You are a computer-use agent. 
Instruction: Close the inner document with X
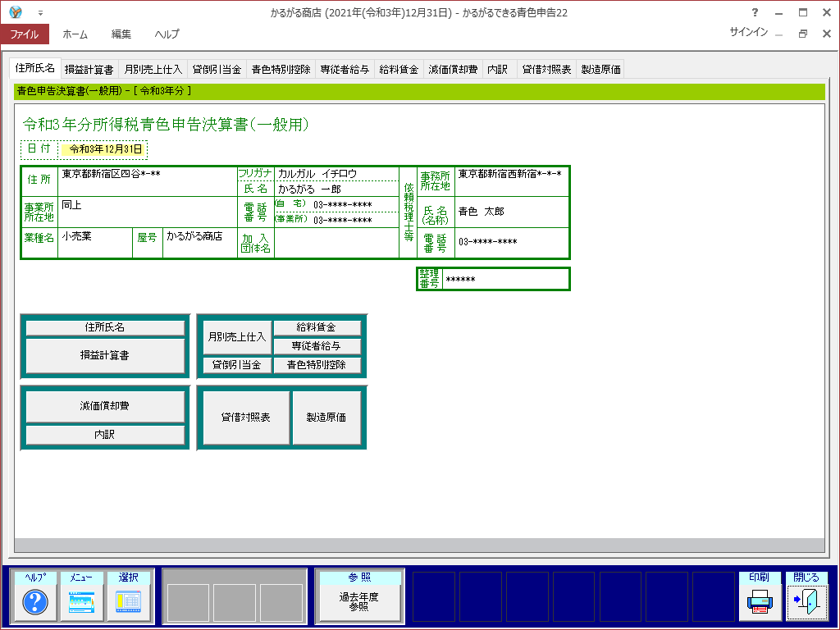tap(827, 33)
